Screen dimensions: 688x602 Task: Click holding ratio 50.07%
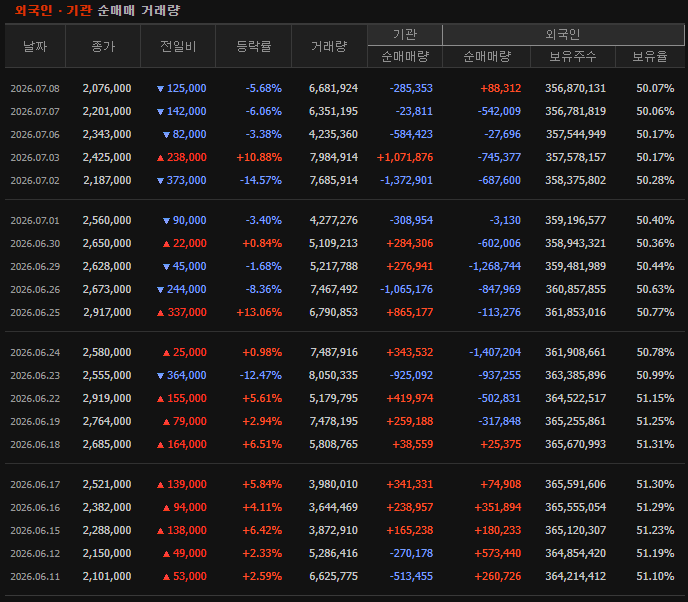[655, 88]
